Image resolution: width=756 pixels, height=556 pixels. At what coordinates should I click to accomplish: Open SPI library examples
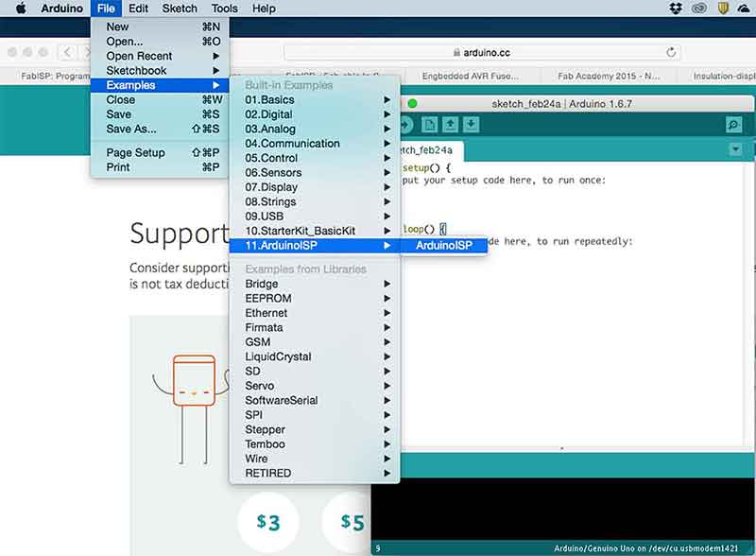315,414
